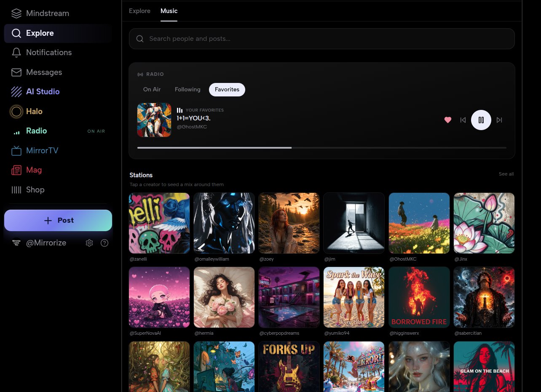Open the @higginswerx Borrowed Fire station
The height and width of the screenshot is (392, 541).
(419, 297)
